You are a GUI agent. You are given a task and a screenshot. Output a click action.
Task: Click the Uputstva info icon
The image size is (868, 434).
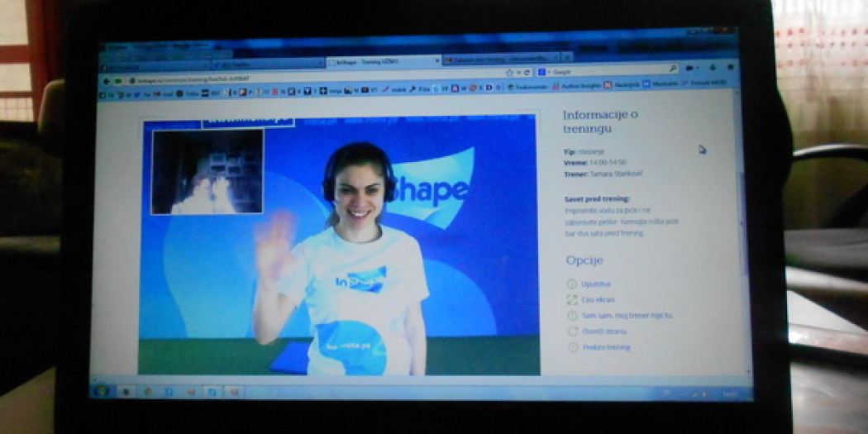[x=571, y=284]
